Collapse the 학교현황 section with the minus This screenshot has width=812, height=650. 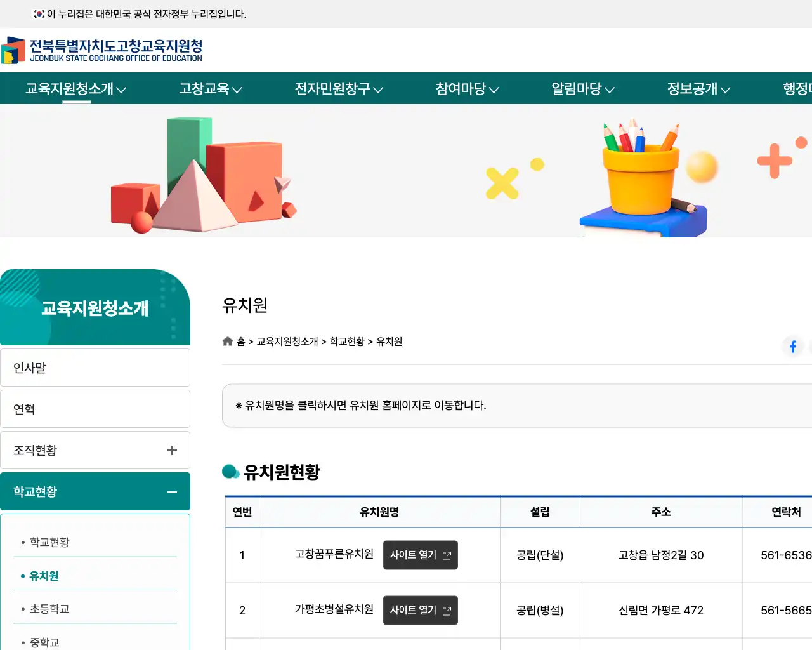172,491
